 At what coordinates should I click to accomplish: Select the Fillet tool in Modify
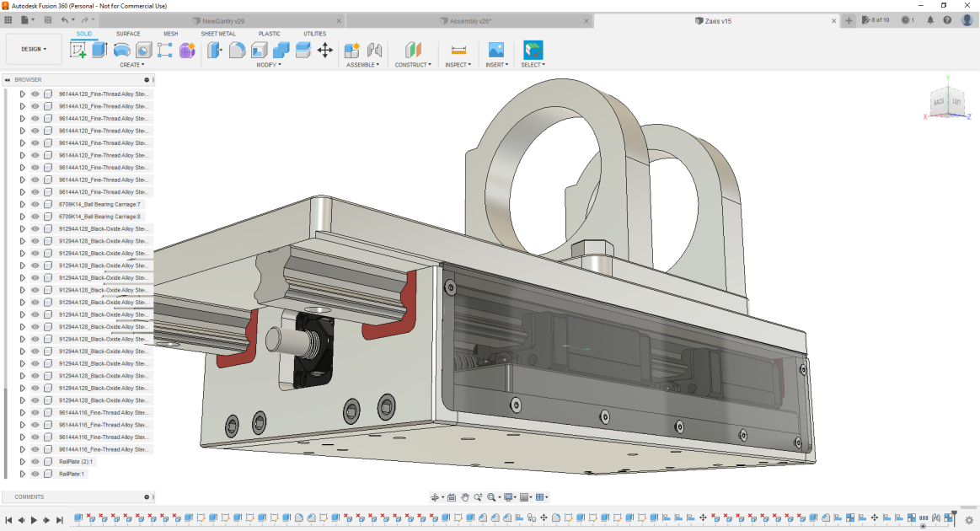tap(238, 51)
